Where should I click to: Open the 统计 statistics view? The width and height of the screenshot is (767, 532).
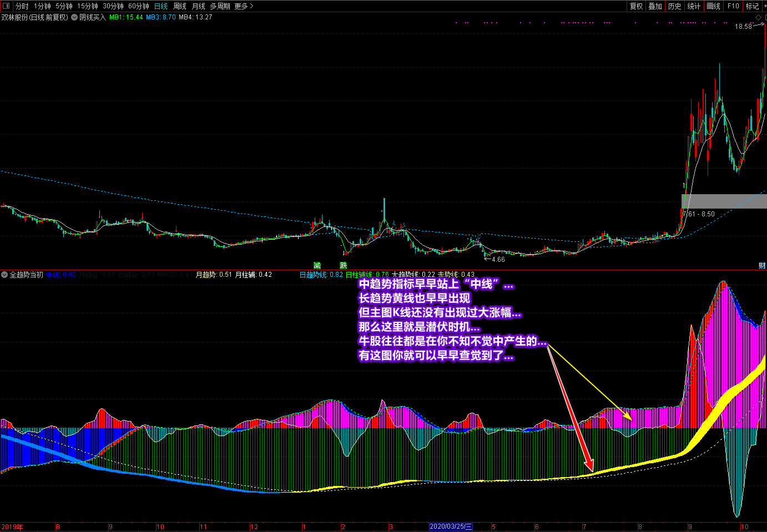point(694,6)
